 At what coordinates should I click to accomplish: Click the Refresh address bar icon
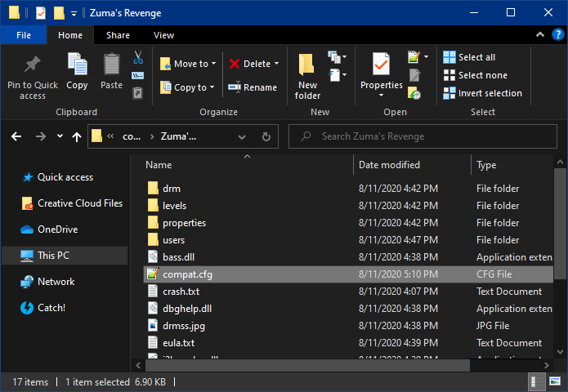pos(266,136)
